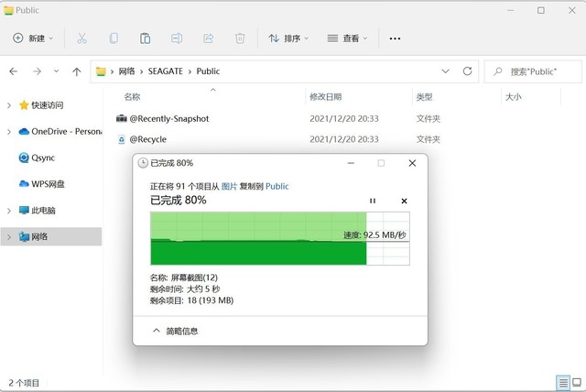Expand the OneDrive - Personal node
The image size is (586, 392).
coord(9,132)
